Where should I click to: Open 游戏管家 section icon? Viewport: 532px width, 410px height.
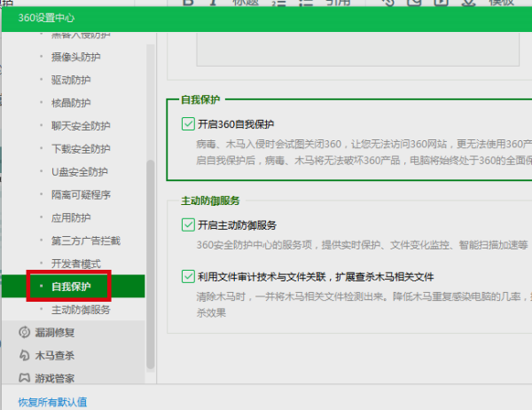(24, 378)
